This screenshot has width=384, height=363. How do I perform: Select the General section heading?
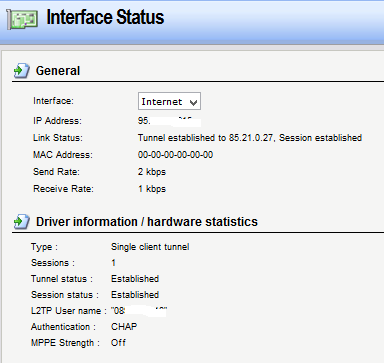click(x=58, y=71)
